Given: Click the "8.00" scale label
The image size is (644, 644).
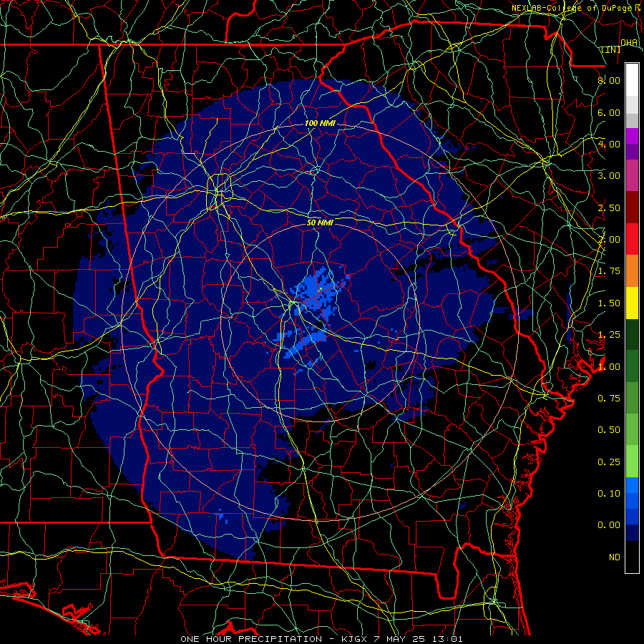Looking at the screenshot, I should [x=609, y=80].
